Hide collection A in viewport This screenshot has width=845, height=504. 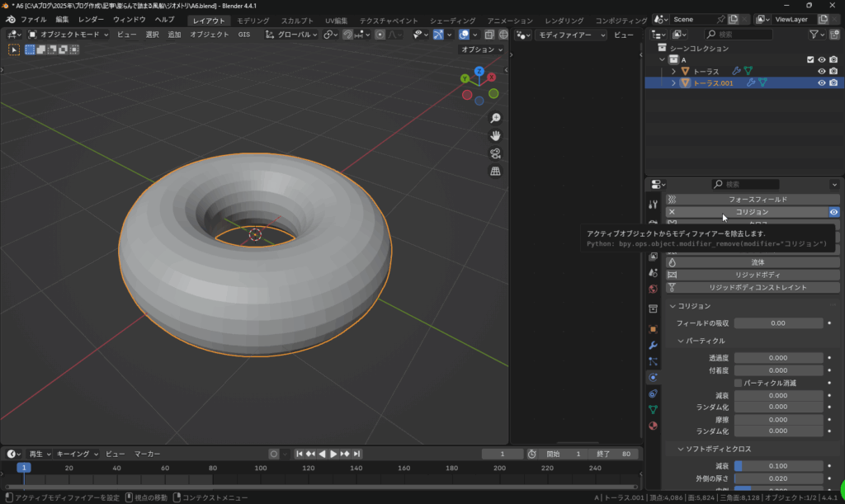(x=822, y=59)
